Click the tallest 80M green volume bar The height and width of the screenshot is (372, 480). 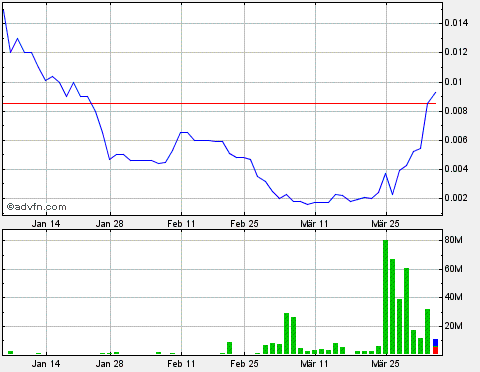tap(386, 297)
